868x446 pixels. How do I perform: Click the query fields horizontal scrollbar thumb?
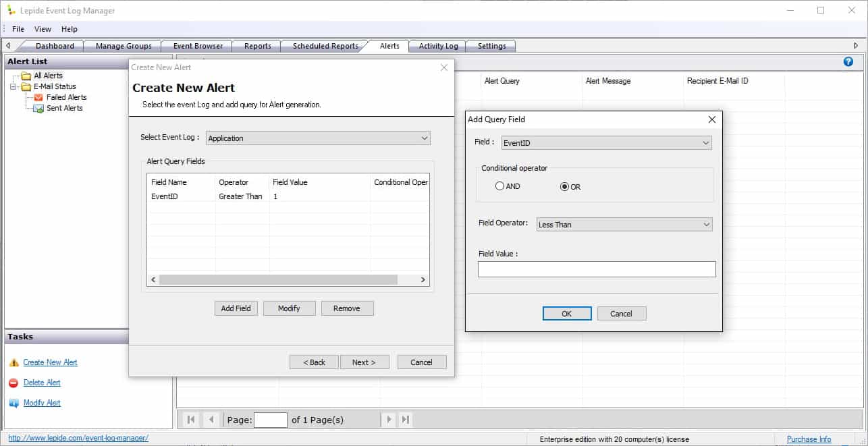pos(279,279)
